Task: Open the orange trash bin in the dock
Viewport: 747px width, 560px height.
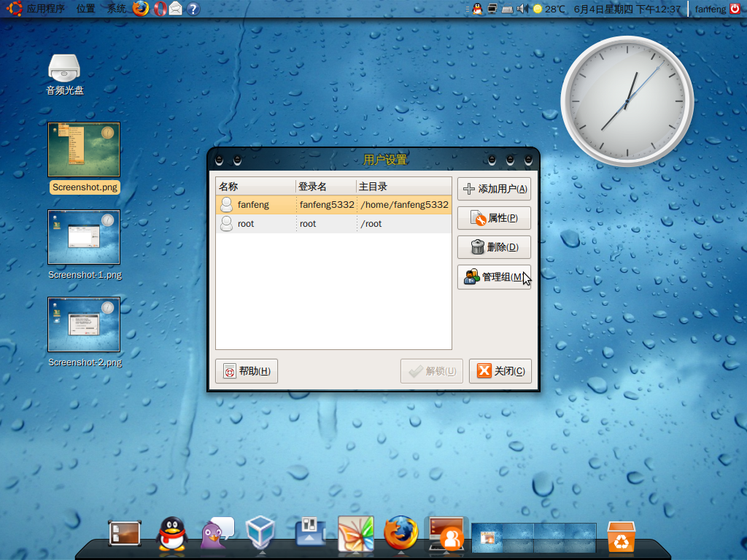Action: (621, 537)
